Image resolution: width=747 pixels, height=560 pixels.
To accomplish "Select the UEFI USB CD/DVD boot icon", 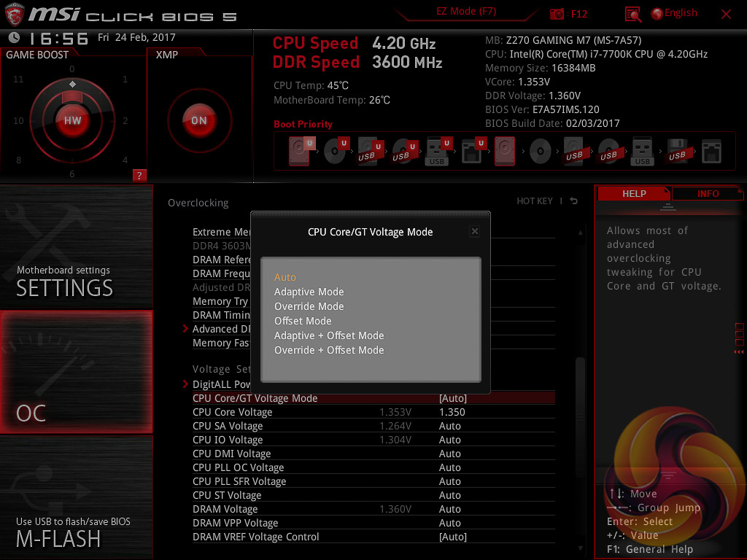I will pos(405,151).
